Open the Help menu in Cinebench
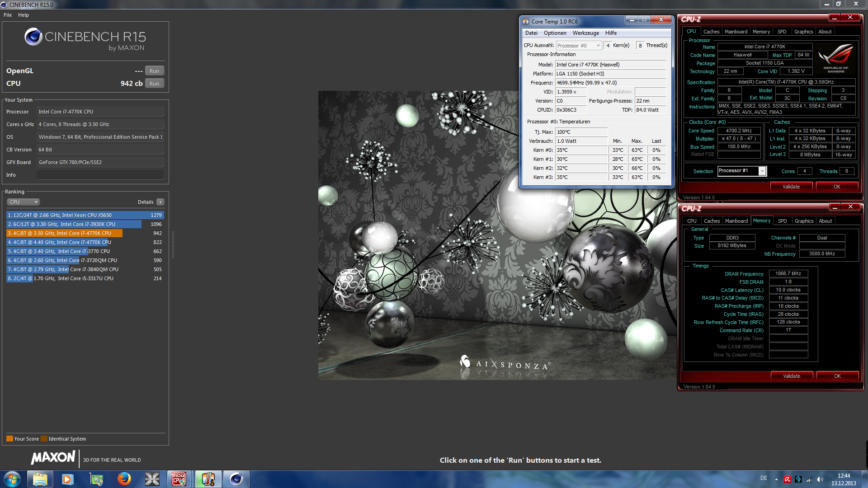Viewport: 868px width, 488px height. pos(24,15)
